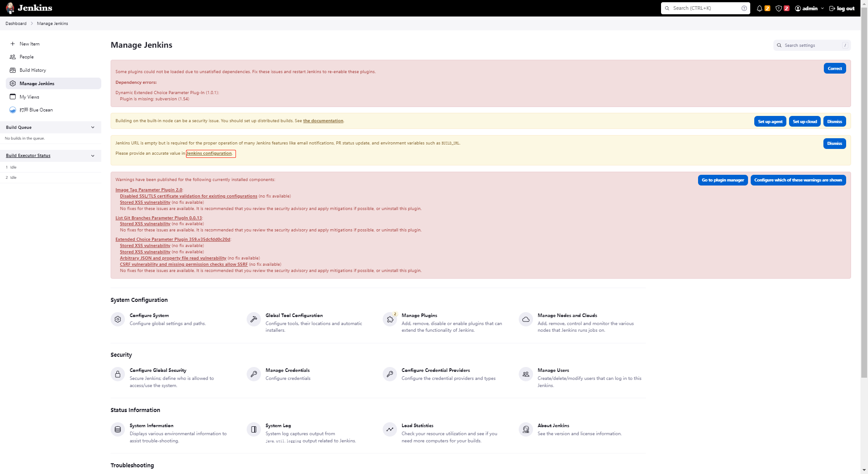Open Manage Plugins title
868x474 pixels.
(419, 315)
